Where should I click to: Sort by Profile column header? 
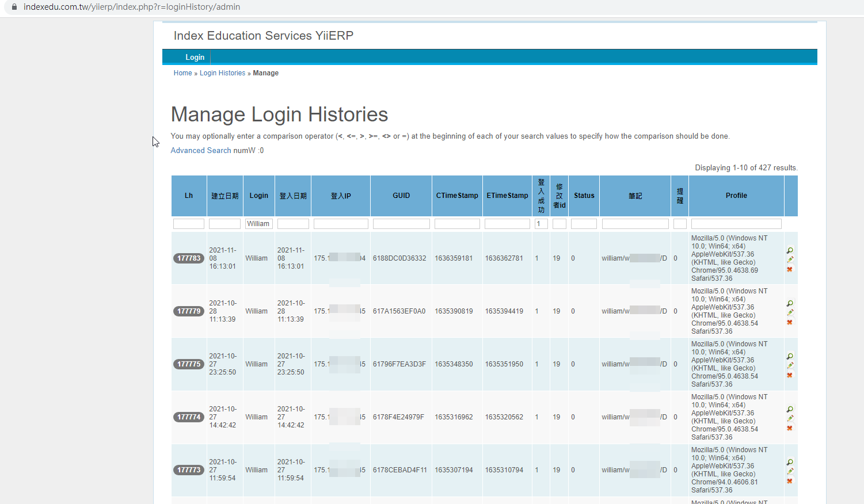736,196
